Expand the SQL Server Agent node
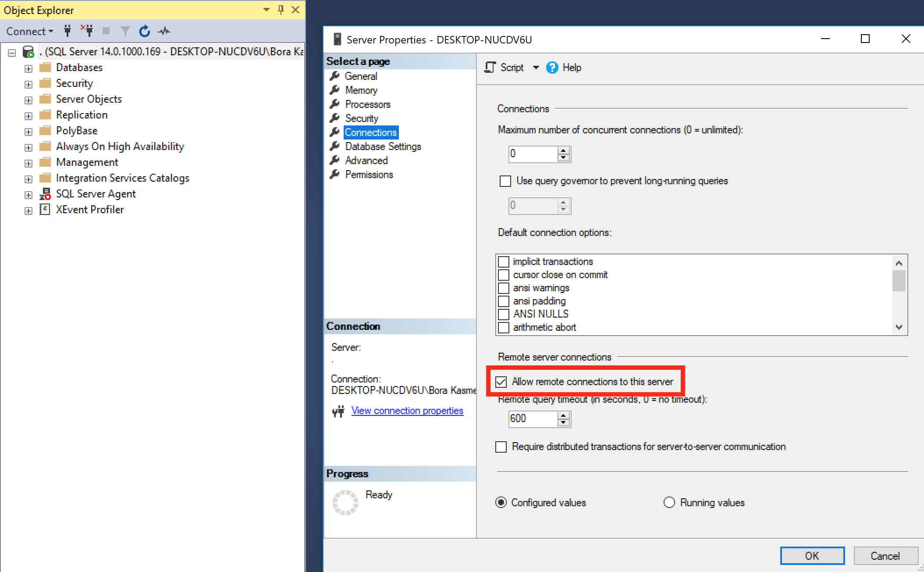 28,194
